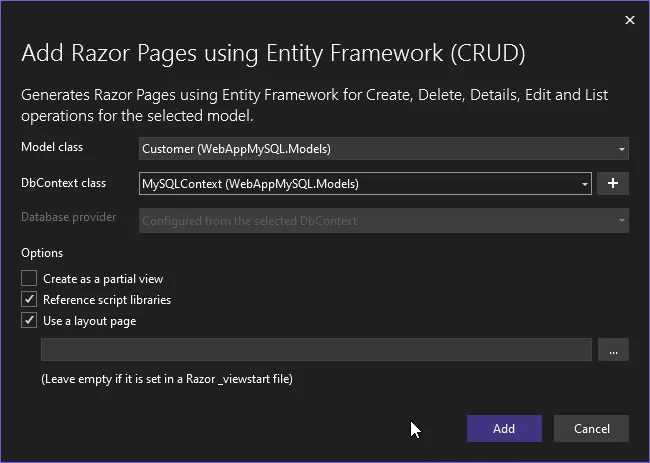Focus the layout page path field
The image size is (650, 463).
click(316, 349)
